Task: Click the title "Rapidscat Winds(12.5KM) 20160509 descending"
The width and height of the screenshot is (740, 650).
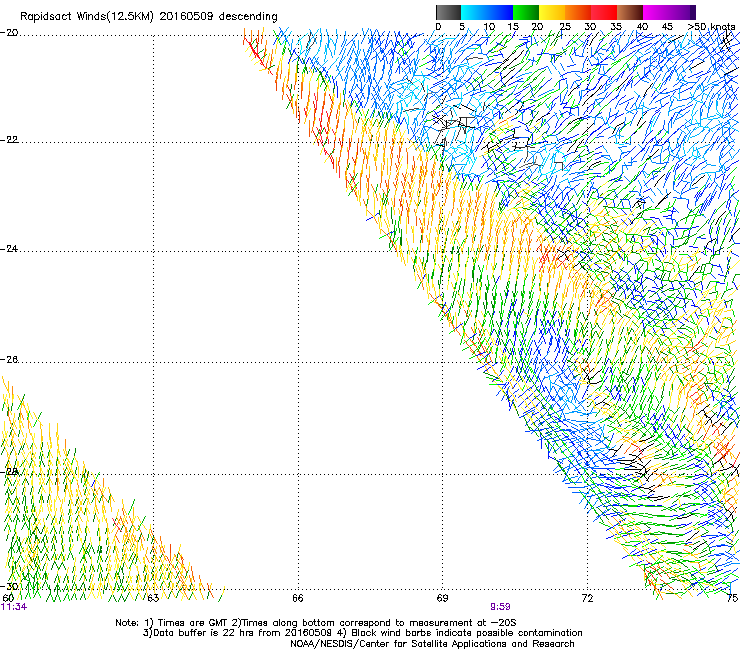Action: [149, 16]
